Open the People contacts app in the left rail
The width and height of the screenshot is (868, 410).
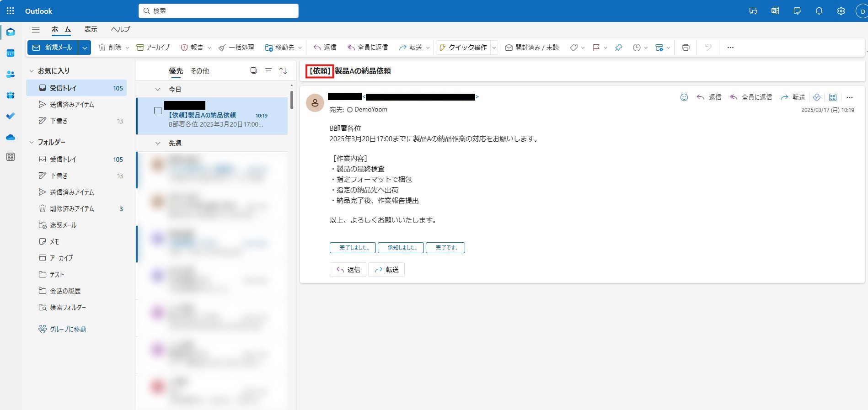11,74
